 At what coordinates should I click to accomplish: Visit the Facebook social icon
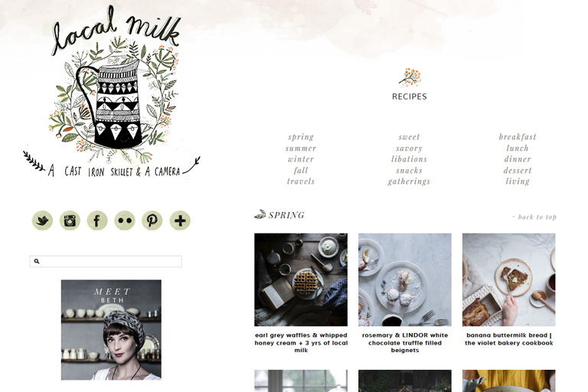tap(97, 220)
